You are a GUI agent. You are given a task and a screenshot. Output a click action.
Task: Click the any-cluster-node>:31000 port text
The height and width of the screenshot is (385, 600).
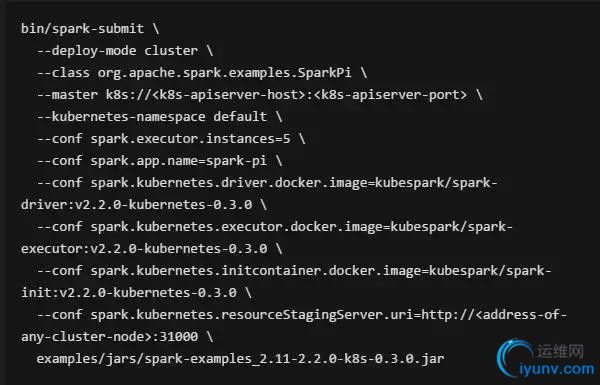click(x=109, y=337)
